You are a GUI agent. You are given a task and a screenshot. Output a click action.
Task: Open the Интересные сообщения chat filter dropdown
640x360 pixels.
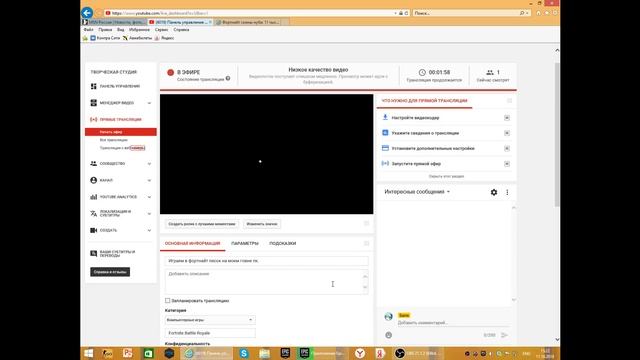tap(417, 192)
